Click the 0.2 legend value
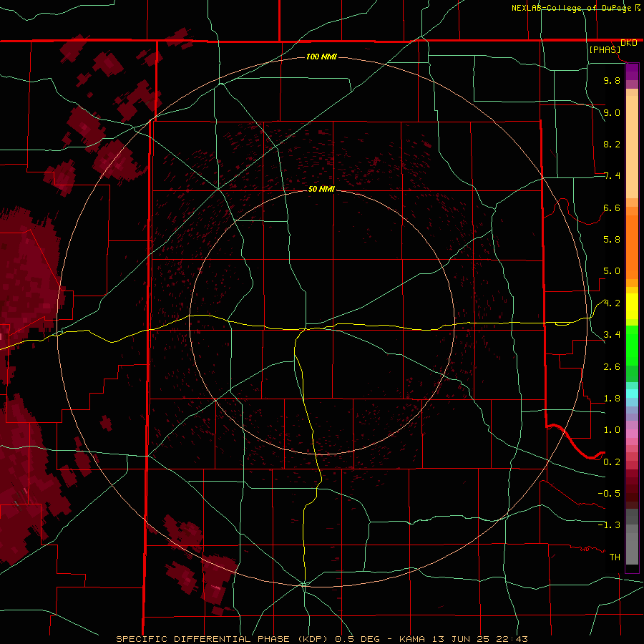This screenshot has width=644, height=644. pos(612,462)
